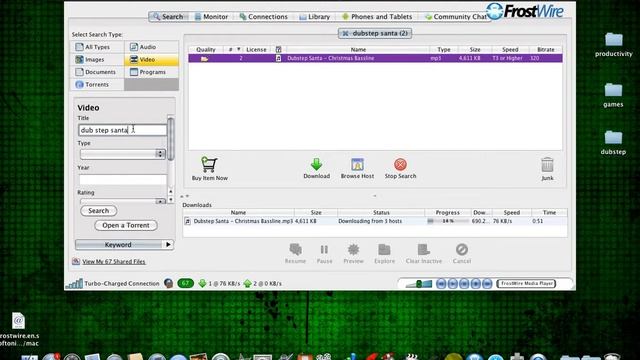Click the connection signal bars icon
Screen dimensions: 640x360
74,283
